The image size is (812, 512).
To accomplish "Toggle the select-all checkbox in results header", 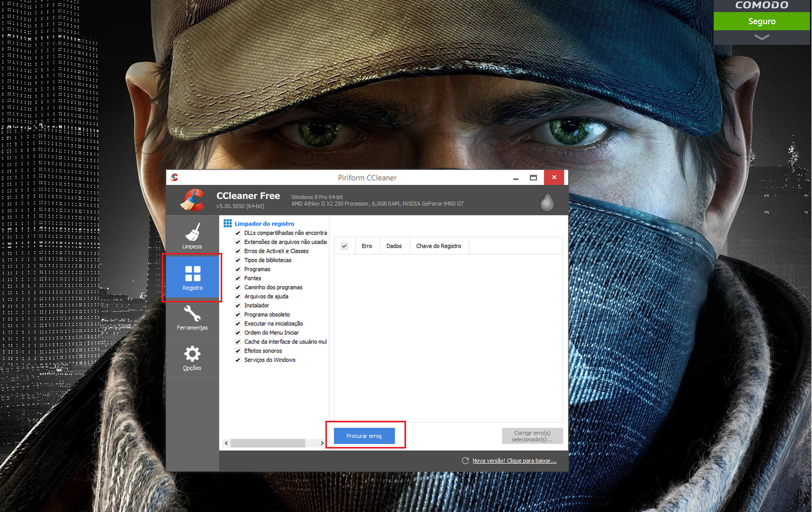I will click(344, 246).
